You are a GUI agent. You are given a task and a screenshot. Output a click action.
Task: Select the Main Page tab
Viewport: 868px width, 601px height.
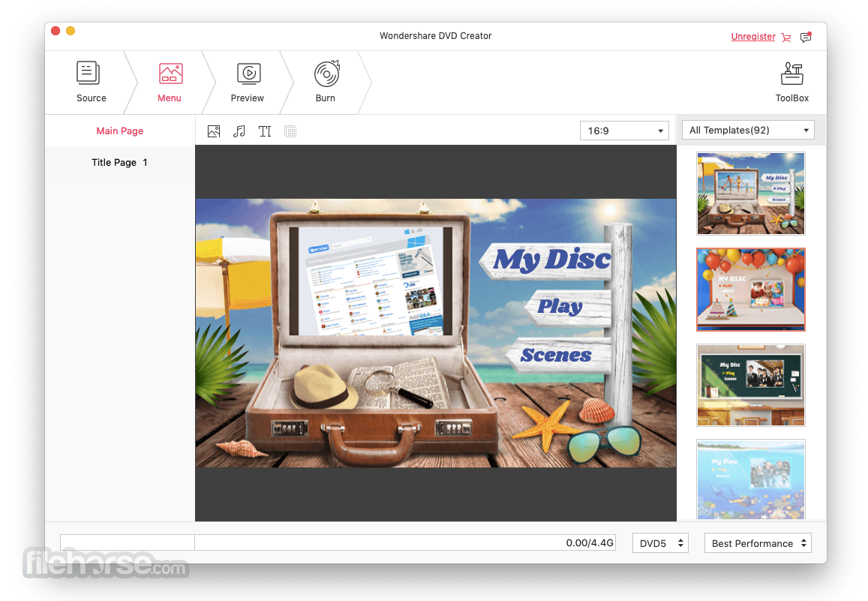point(119,131)
